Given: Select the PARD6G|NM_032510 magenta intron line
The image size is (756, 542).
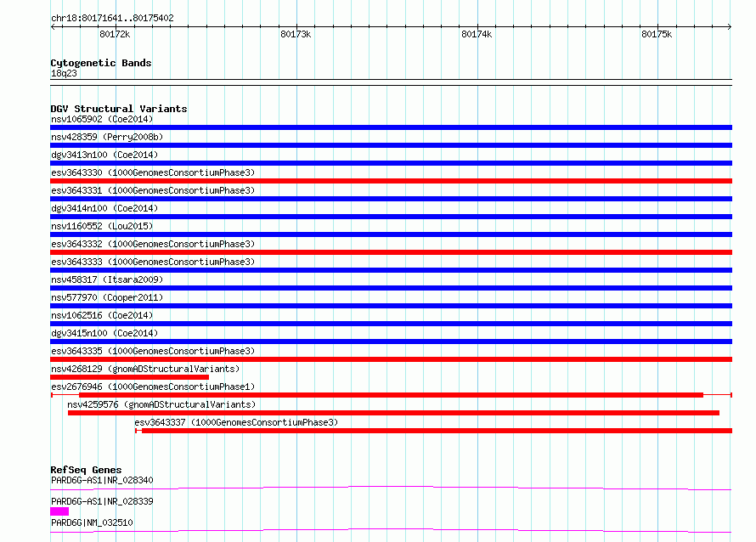Looking at the screenshot, I should 391,530.
